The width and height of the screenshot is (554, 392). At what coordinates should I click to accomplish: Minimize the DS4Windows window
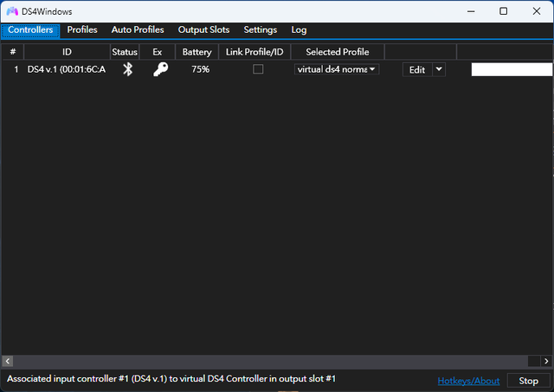471,11
